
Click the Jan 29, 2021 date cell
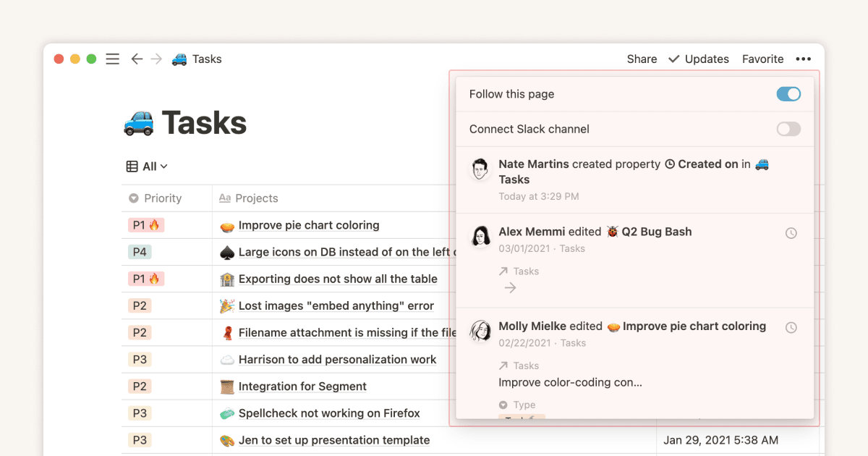pos(720,439)
